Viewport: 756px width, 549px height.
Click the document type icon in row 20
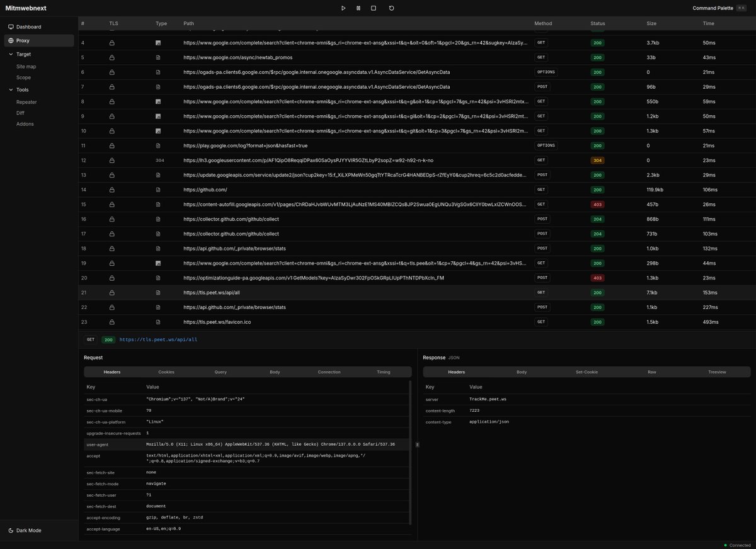[x=159, y=278]
